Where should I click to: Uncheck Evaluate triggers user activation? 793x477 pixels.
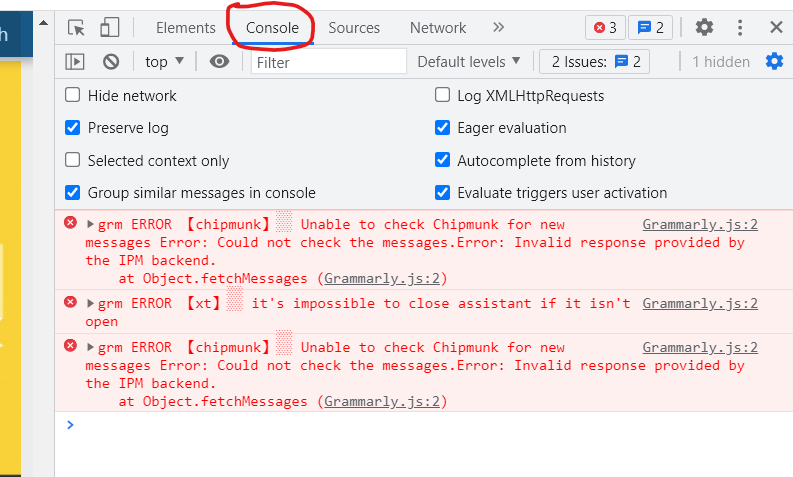coord(442,192)
